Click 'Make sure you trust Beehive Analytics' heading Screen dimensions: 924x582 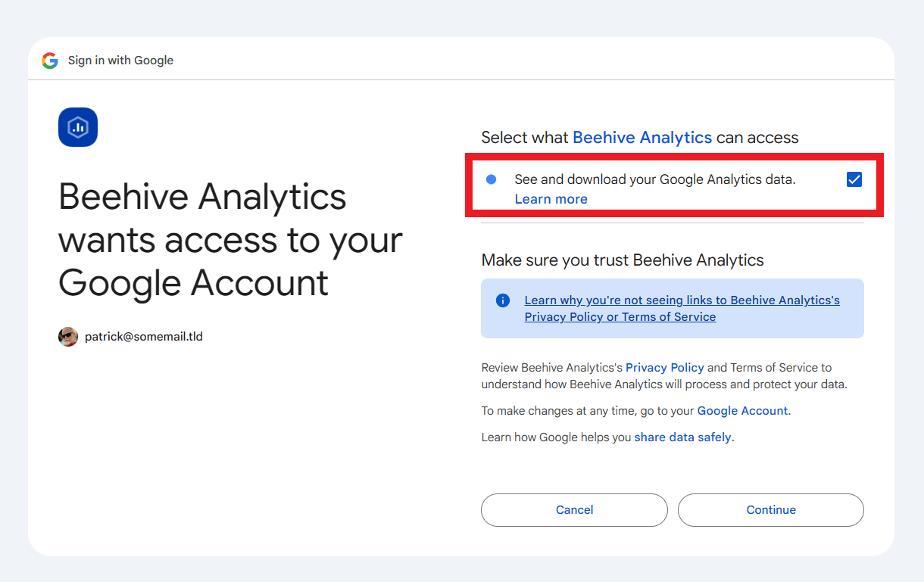point(623,260)
